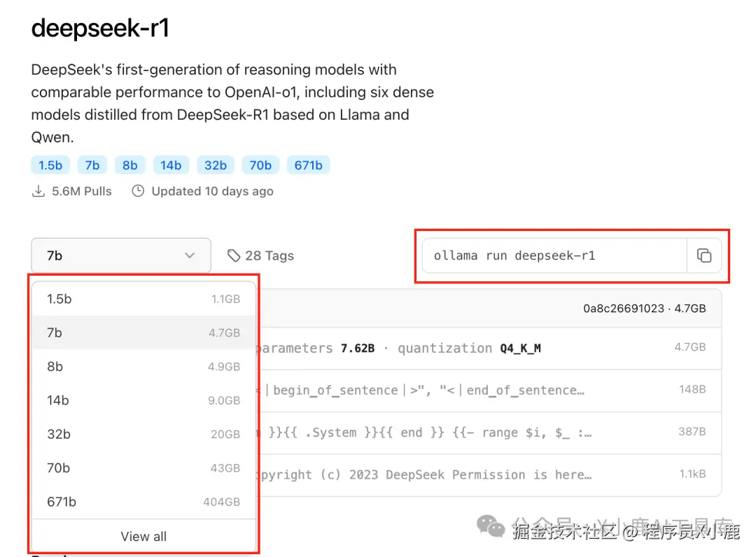Click the 387B size value

click(692, 432)
